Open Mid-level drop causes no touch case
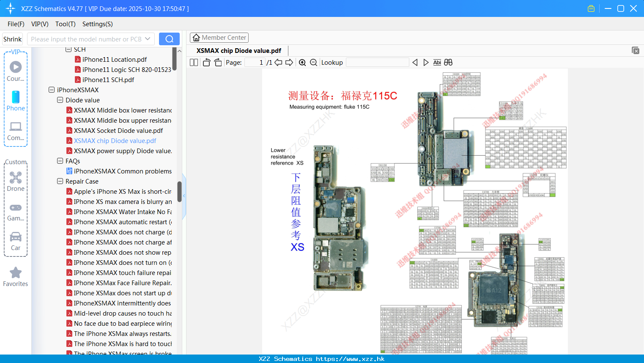 click(x=119, y=313)
